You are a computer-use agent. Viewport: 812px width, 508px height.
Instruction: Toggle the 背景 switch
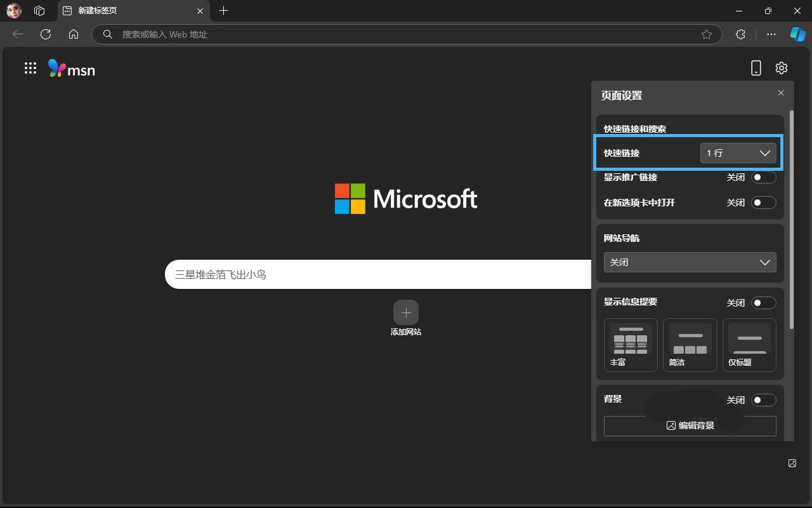764,400
